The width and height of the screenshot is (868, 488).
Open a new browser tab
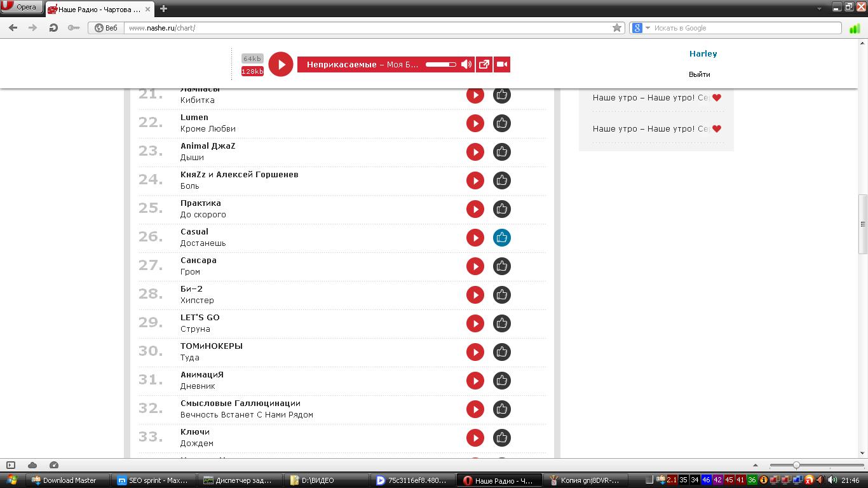163,9
